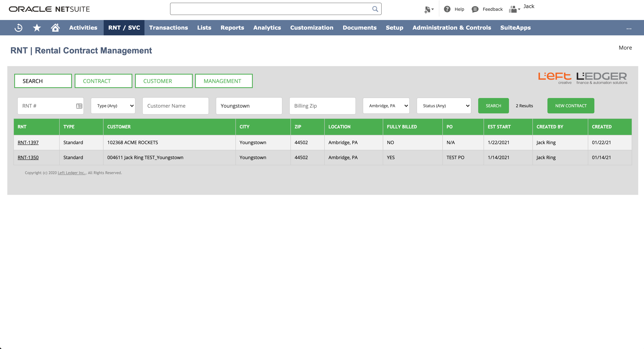Open the MANAGEMENT tab
Screen dimensions: 644x349
point(224,81)
